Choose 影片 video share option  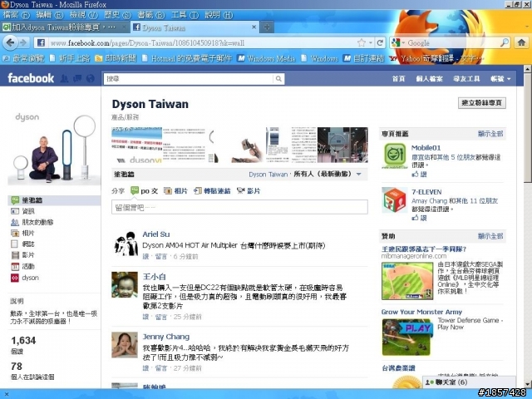249,191
